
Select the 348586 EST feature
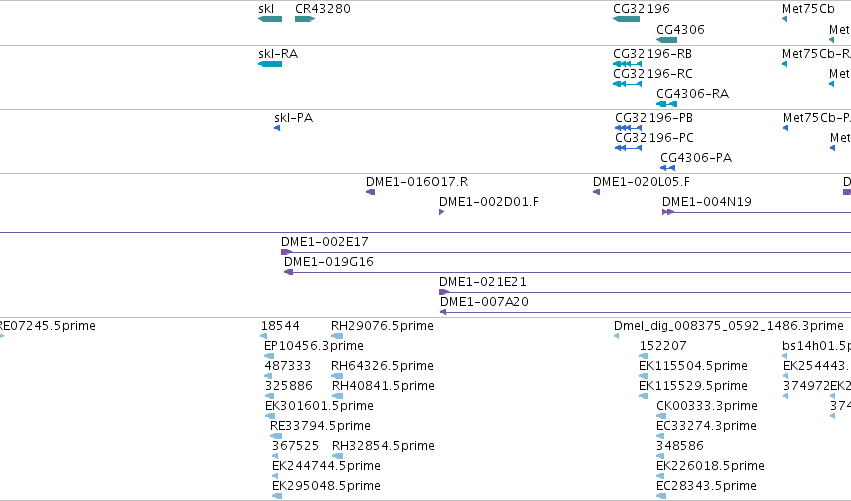[660, 457]
